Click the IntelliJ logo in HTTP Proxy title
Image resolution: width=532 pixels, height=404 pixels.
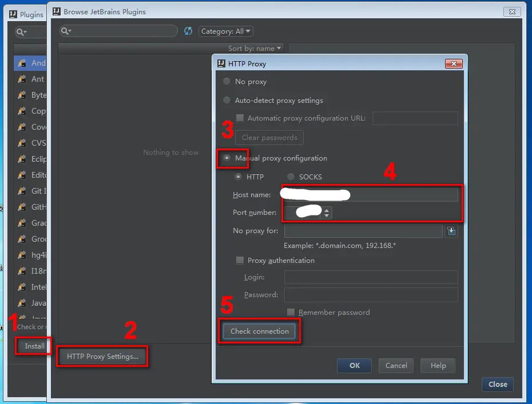tap(221, 63)
